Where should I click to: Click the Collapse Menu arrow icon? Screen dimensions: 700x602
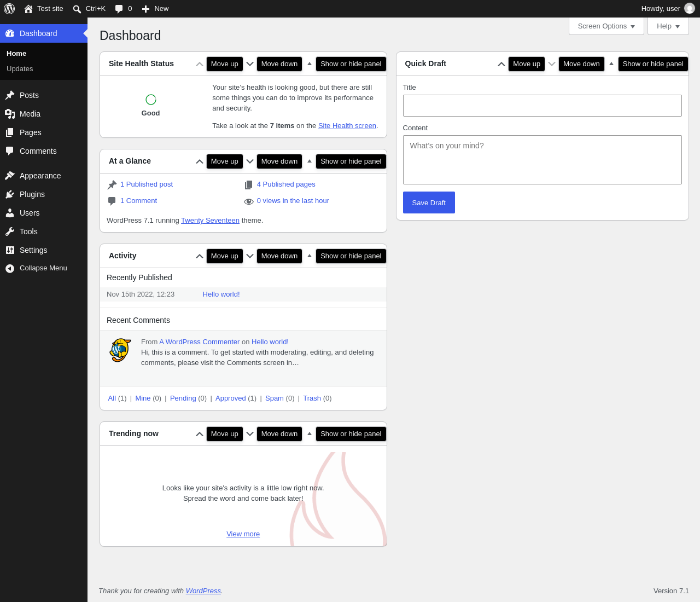(x=10, y=268)
